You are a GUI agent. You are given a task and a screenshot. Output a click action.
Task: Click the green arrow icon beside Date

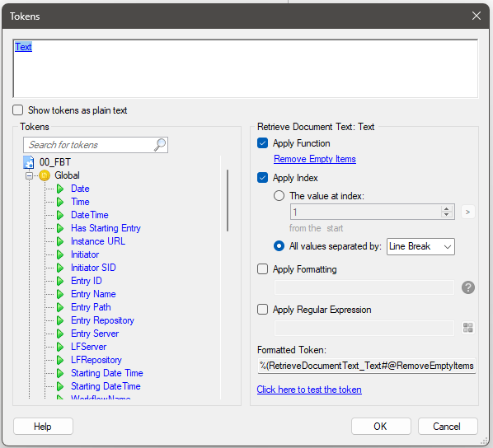coord(60,189)
